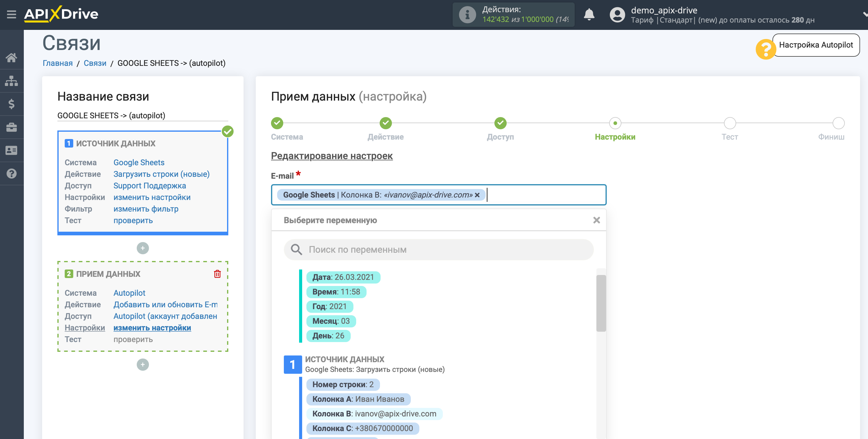This screenshot has width=868, height=439.
Task: Insert the День: 26 variable
Action: (328, 336)
